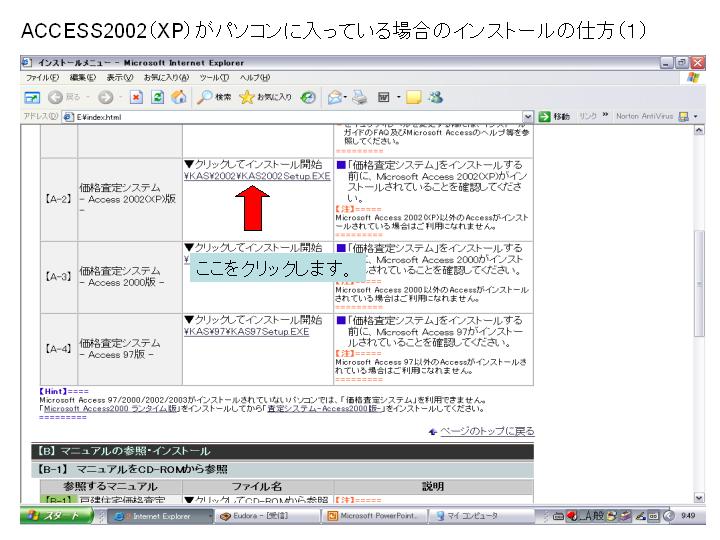Expand the Norton AntiVirus dropdown arrow
720x540 pixels.
696,117
